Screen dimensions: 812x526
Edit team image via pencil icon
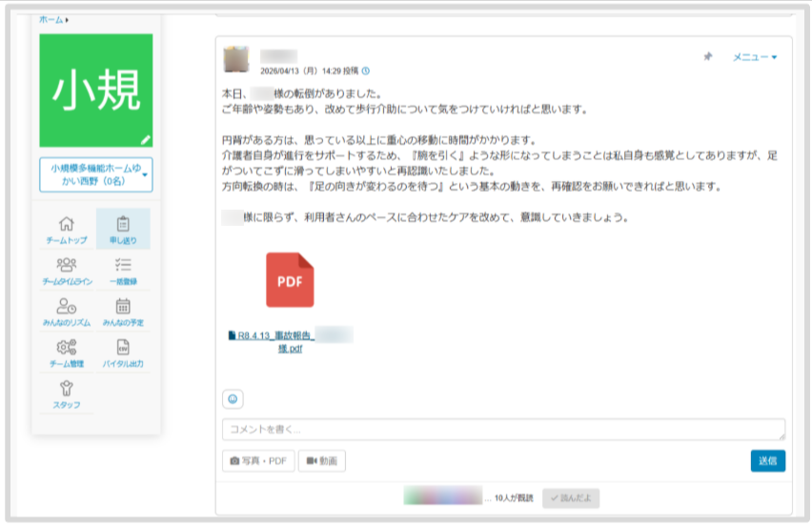(x=146, y=140)
